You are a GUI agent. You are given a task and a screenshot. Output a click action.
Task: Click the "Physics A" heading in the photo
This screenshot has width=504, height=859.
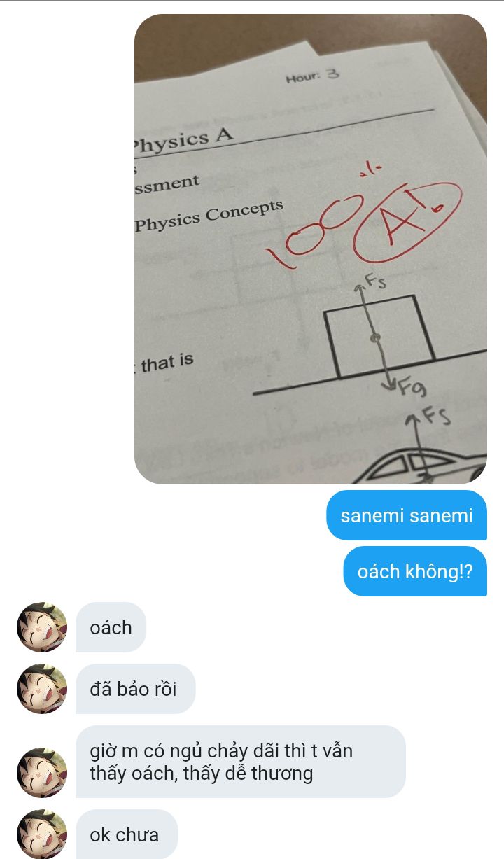click(182, 137)
